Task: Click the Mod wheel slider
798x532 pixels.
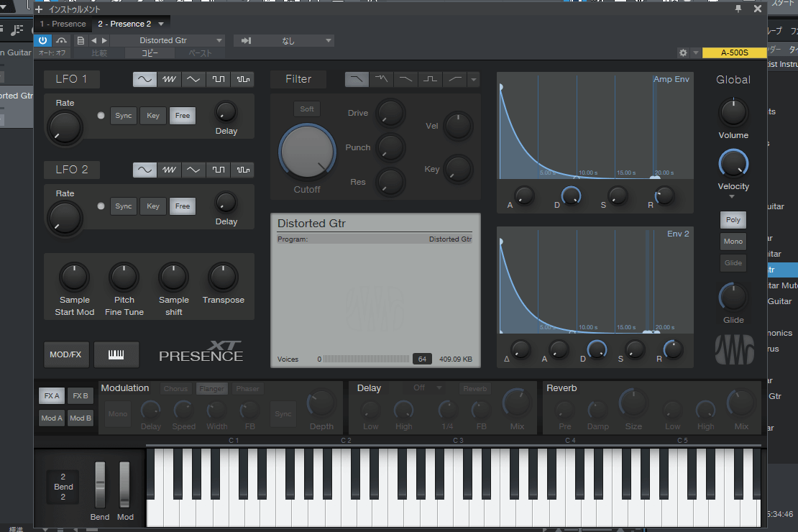Action: [x=125, y=483]
